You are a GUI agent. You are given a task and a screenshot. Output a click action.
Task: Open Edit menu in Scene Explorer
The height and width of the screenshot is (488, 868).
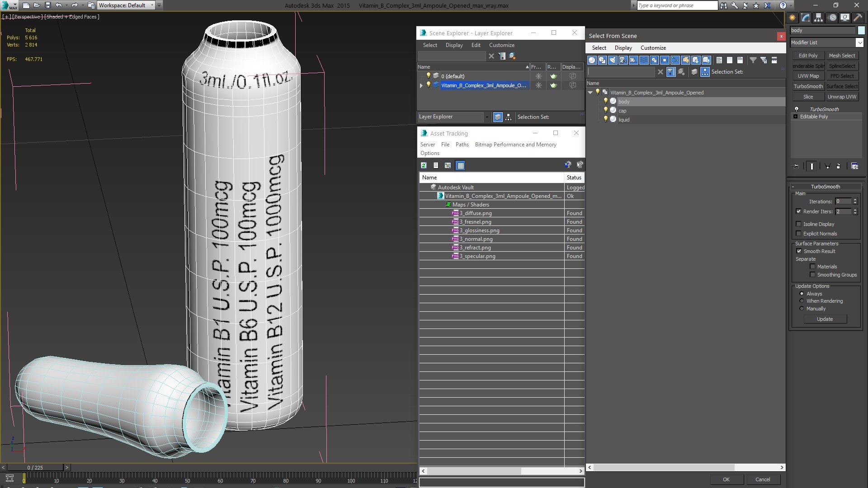pyautogui.click(x=476, y=45)
